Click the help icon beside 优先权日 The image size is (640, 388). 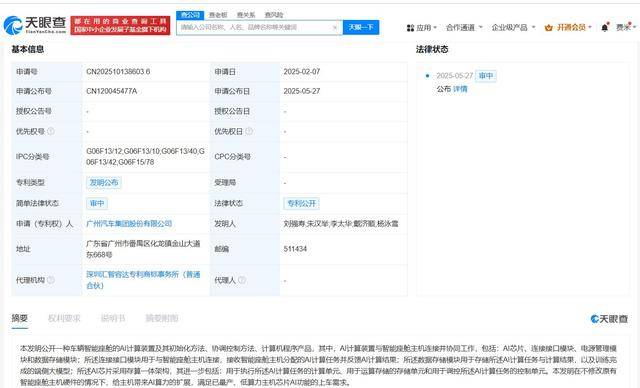(249, 131)
